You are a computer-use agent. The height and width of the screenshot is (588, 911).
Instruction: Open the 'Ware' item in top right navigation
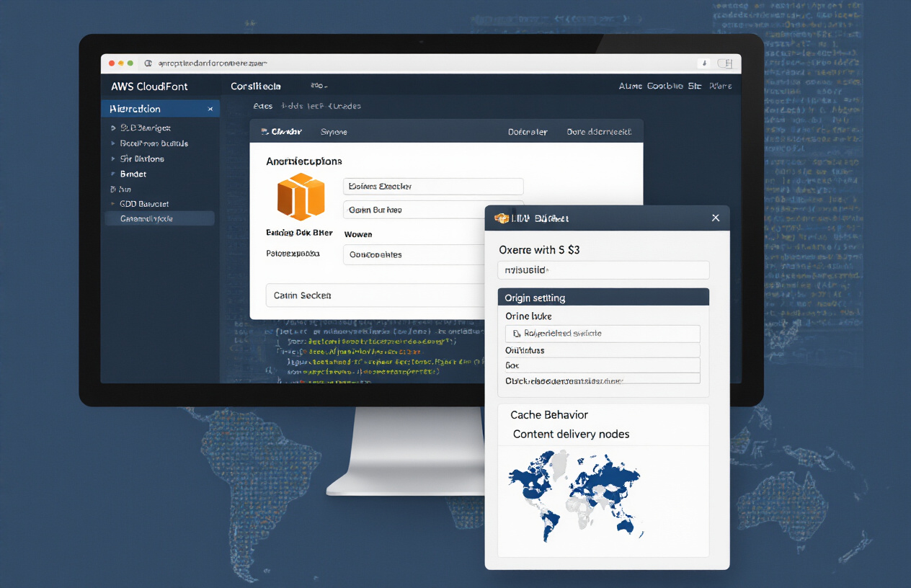(x=721, y=86)
